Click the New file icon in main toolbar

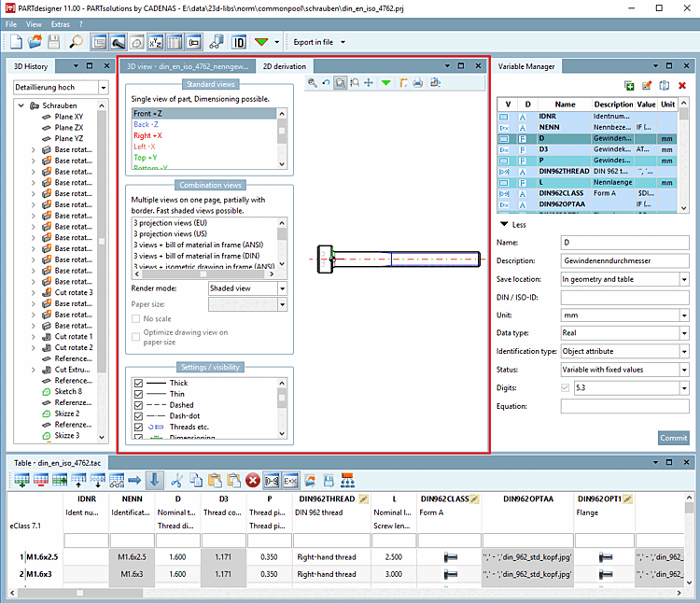click(17, 42)
